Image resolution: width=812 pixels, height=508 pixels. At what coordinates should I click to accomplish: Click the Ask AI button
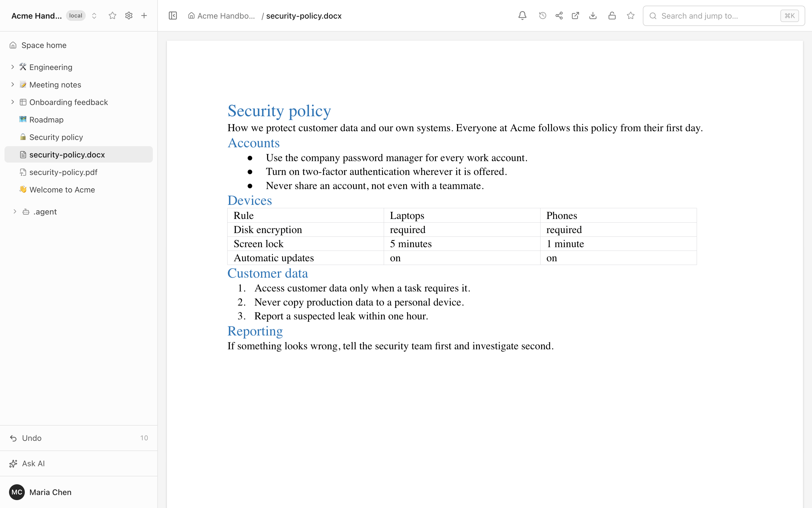[x=78, y=464]
